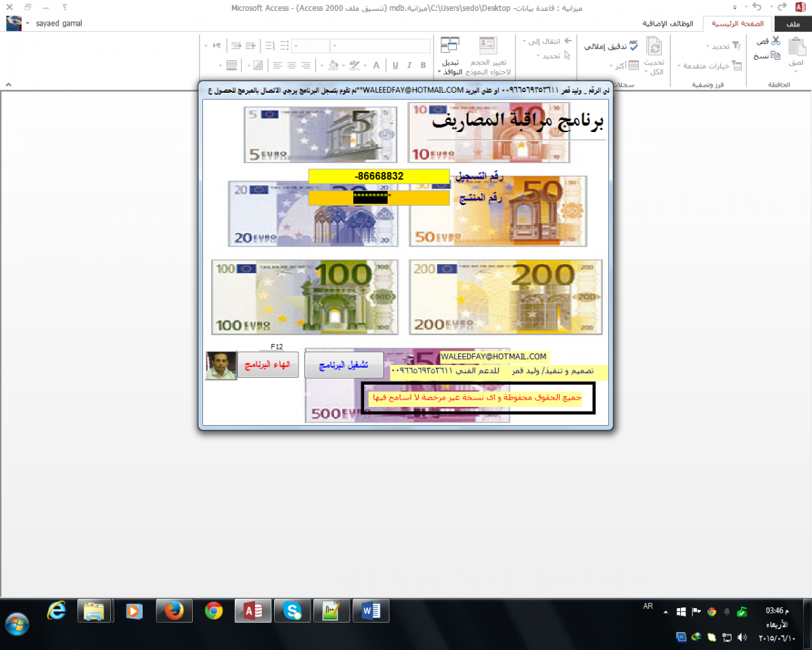Image resolution: width=812 pixels, height=650 pixels.
Task: Toggle Underline formatting U icon
Action: (x=394, y=66)
